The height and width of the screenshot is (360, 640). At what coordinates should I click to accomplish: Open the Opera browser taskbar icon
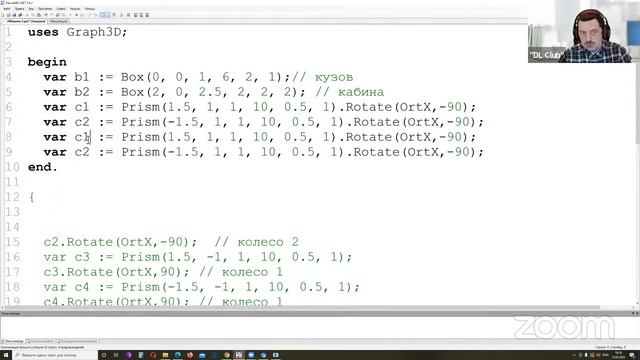[x=153, y=355]
